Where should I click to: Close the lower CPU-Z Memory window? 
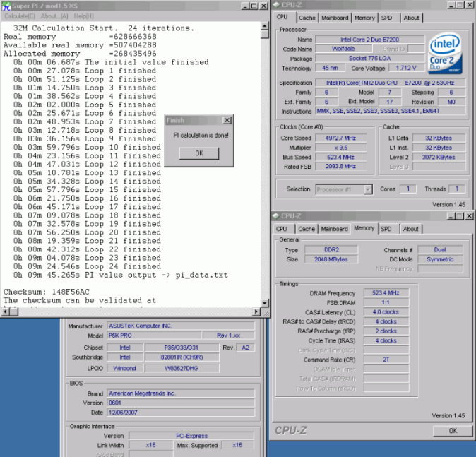click(469, 216)
